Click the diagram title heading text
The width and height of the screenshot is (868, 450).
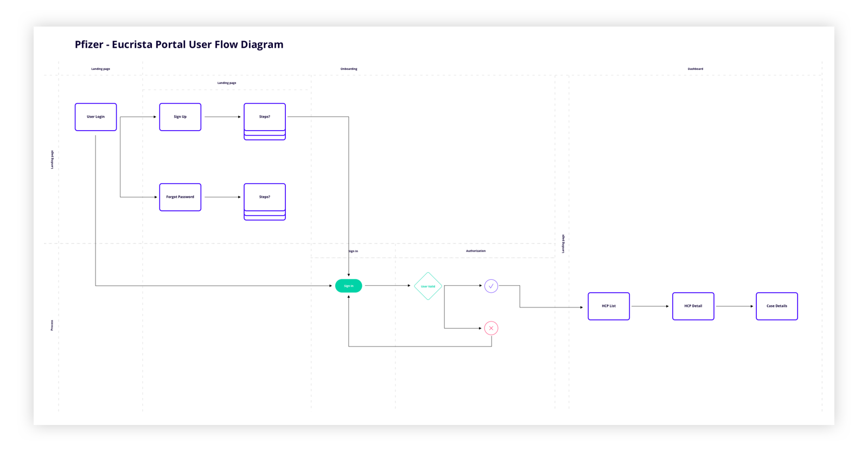click(x=179, y=44)
